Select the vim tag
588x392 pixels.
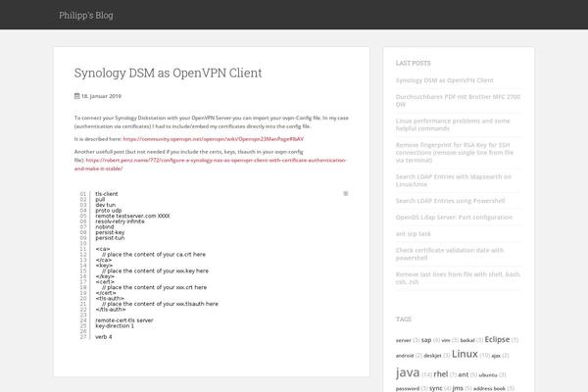(446, 341)
